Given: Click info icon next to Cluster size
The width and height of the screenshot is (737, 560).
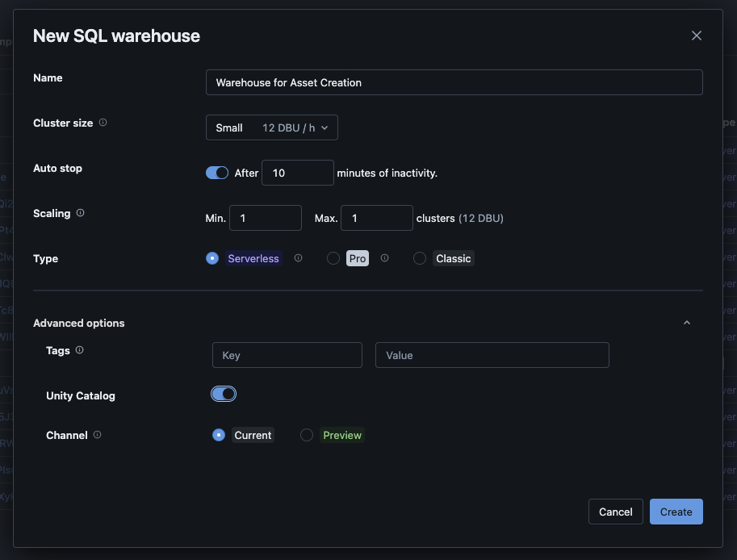Looking at the screenshot, I should 103,123.
